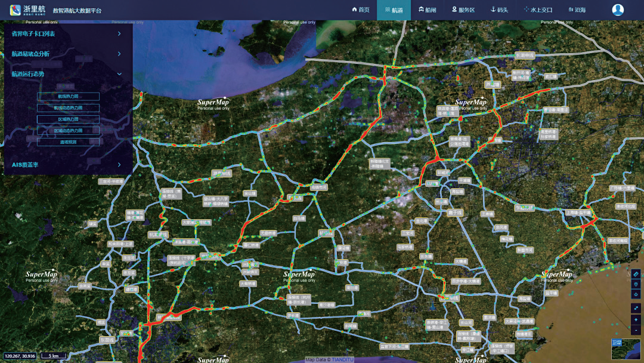Toggle fullscreen with the expand arrows icon
This screenshot has width=644, height=363.
click(636, 308)
